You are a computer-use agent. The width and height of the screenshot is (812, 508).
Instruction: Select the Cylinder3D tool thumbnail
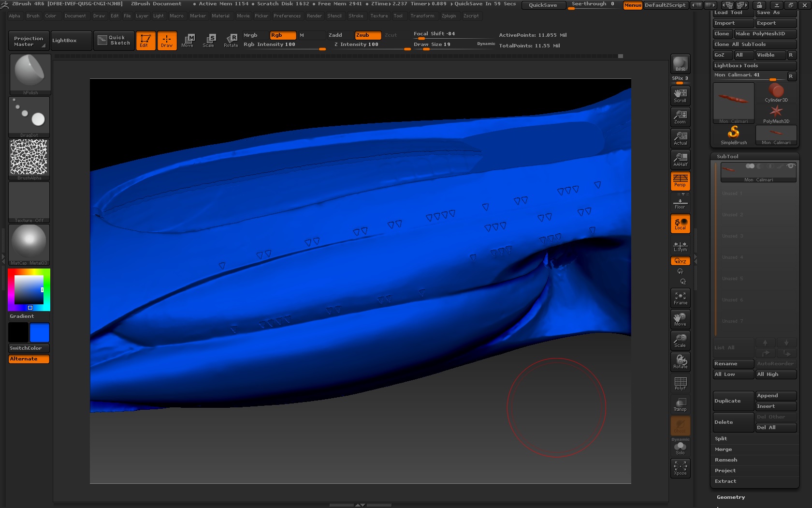tap(776, 91)
